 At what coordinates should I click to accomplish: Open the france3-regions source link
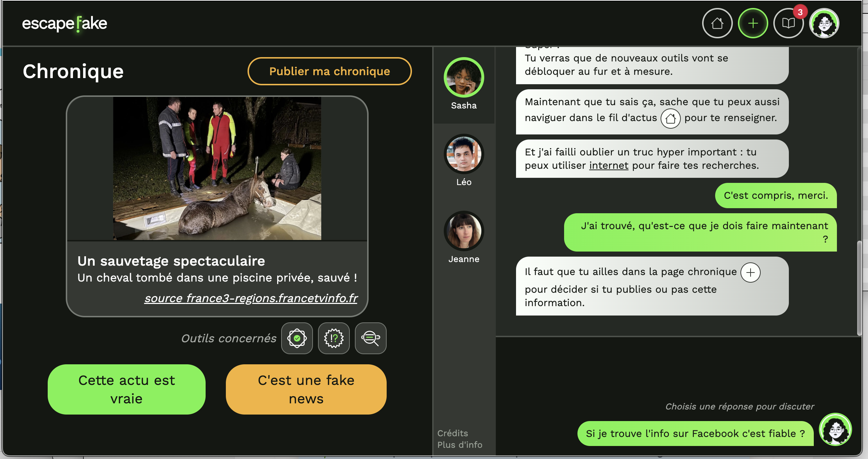(251, 298)
